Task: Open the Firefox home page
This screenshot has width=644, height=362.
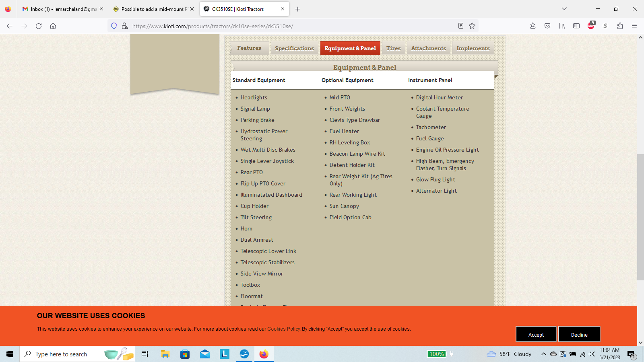Action: coord(53,26)
